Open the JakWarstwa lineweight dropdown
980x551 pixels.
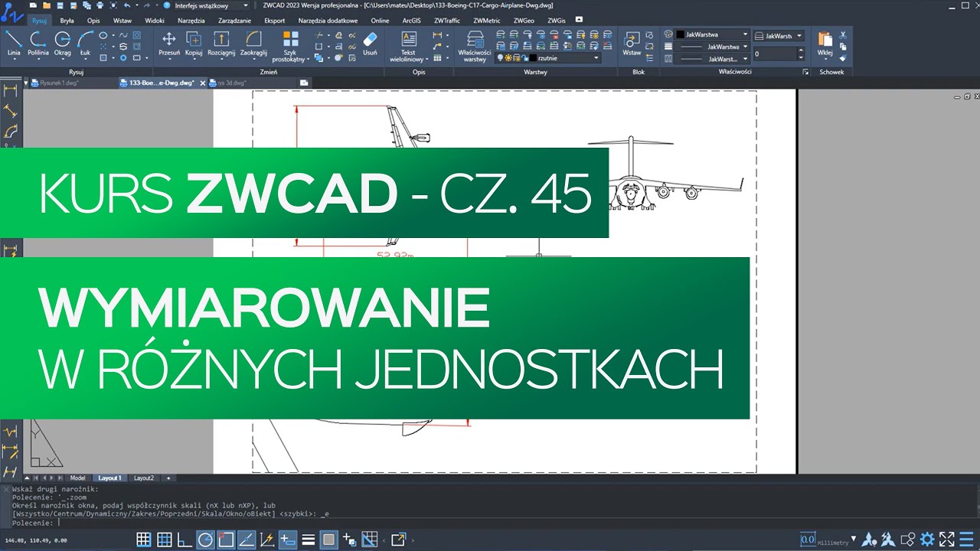[x=712, y=47]
